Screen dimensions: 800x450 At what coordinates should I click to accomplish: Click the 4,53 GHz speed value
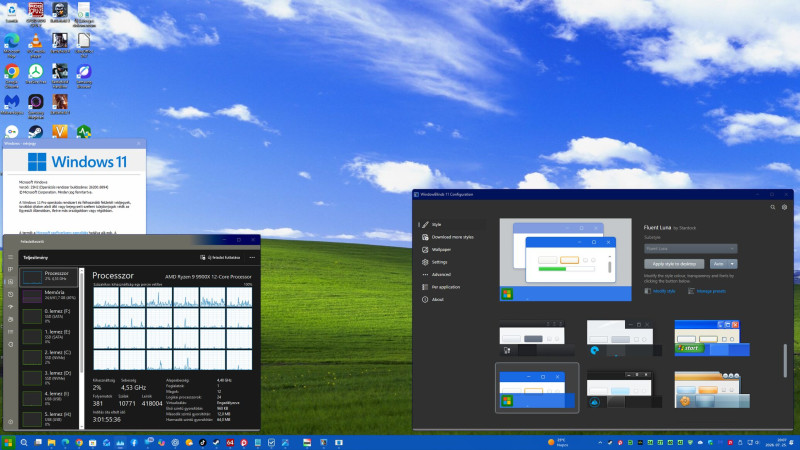(133, 388)
